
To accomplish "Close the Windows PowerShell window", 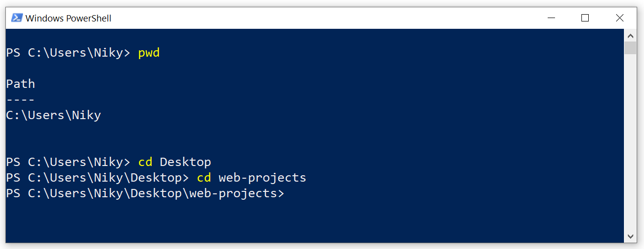I will [x=620, y=18].
